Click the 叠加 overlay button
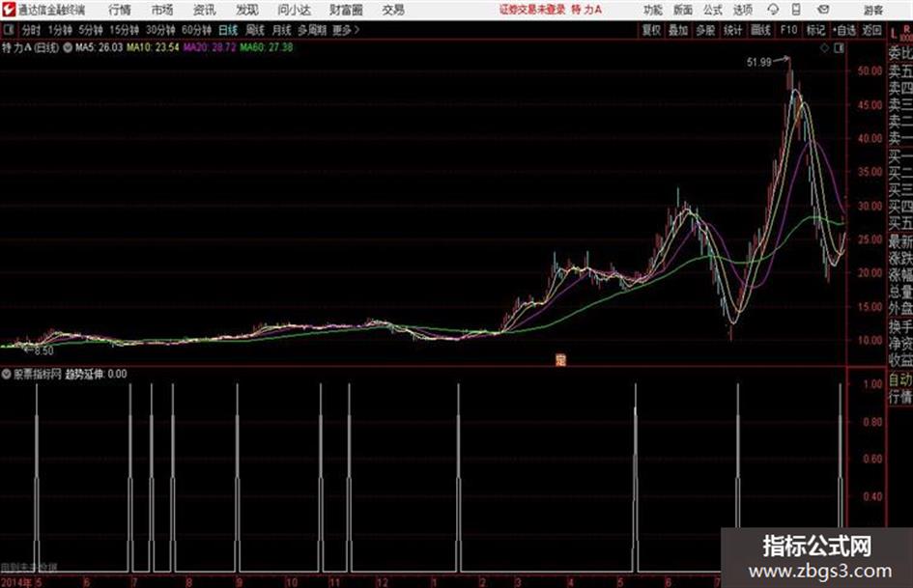 coord(678,30)
